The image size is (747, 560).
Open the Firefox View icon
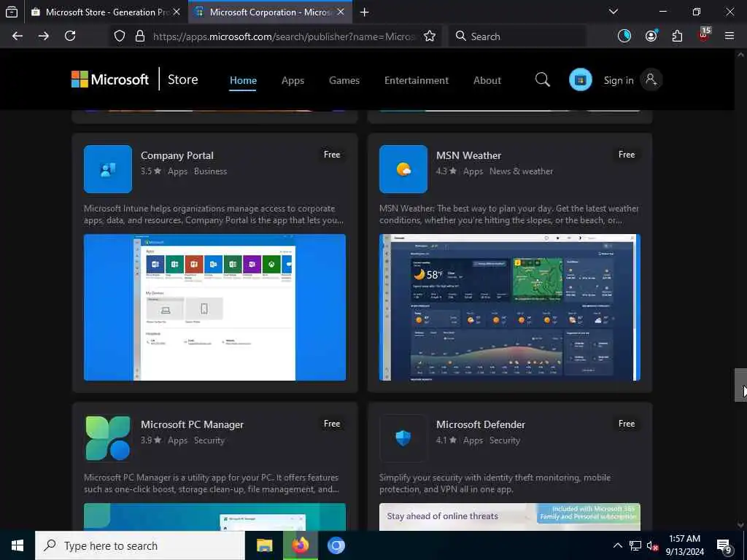[x=12, y=12]
